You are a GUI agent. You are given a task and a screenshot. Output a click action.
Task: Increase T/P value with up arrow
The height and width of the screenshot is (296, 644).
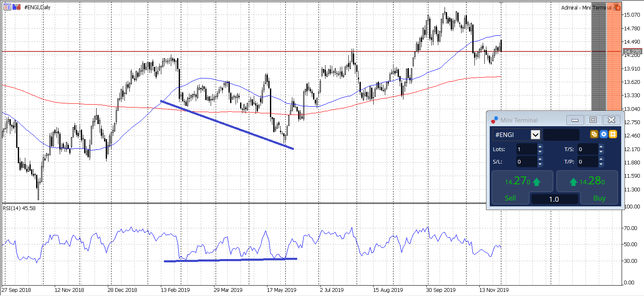point(601,159)
